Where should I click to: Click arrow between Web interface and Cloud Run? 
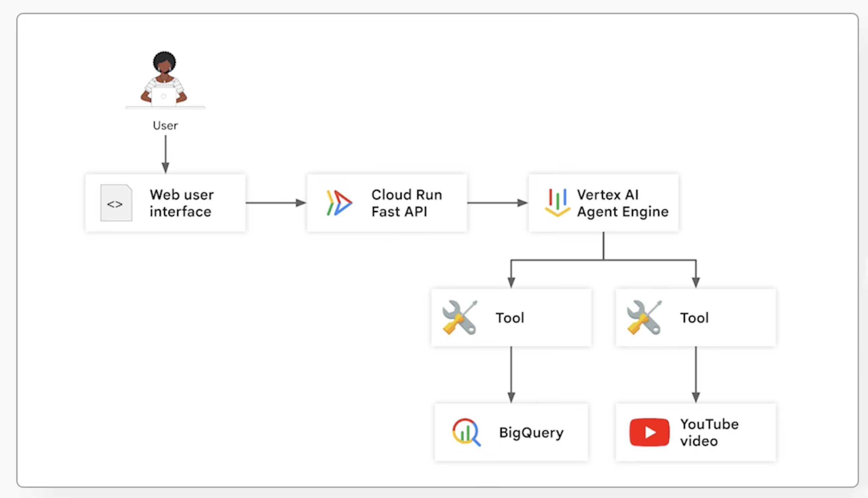275,203
